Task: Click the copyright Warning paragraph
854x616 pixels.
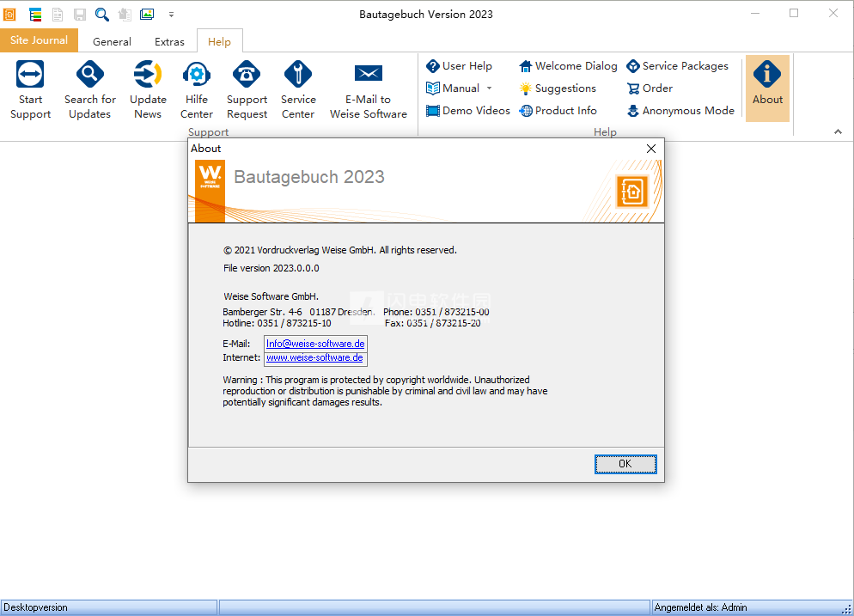Action: pyautogui.click(x=385, y=391)
